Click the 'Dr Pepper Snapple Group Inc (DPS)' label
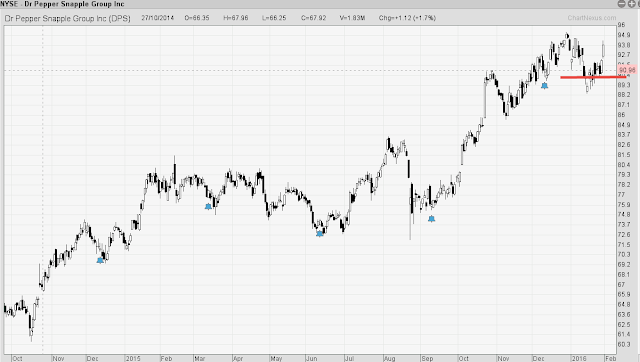This screenshot has width=640, height=362. pyautogui.click(x=67, y=18)
